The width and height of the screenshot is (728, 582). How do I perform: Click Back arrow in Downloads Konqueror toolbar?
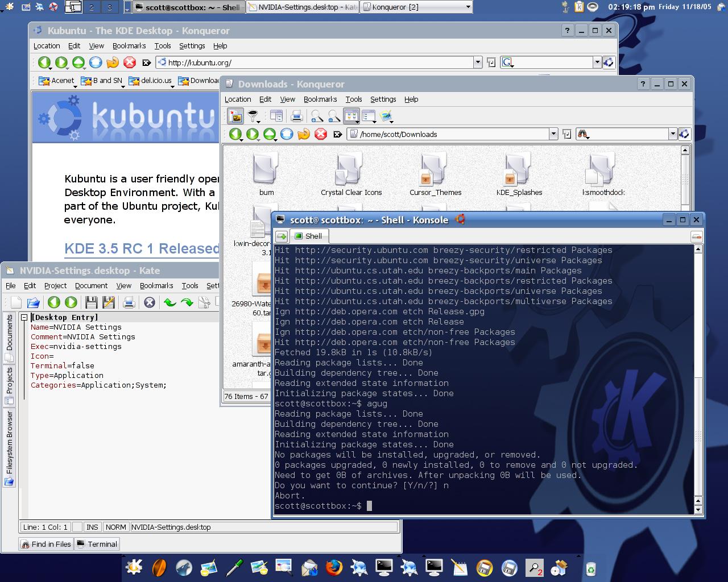(x=235, y=134)
